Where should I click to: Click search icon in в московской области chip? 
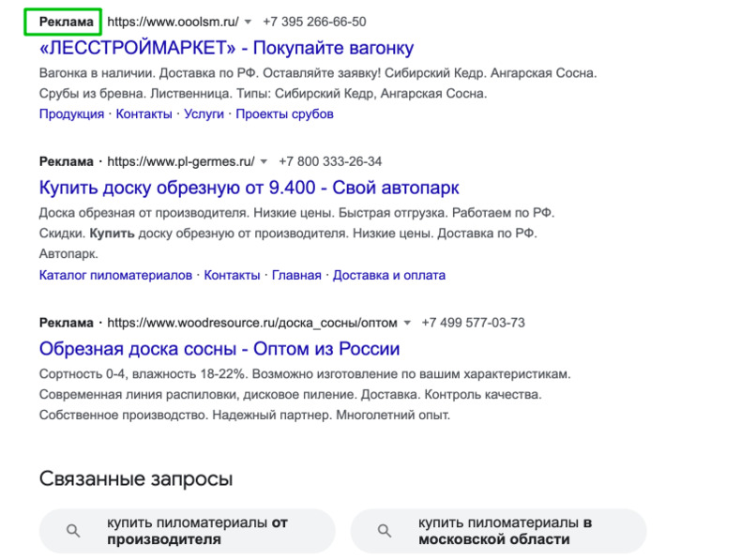tap(385, 531)
